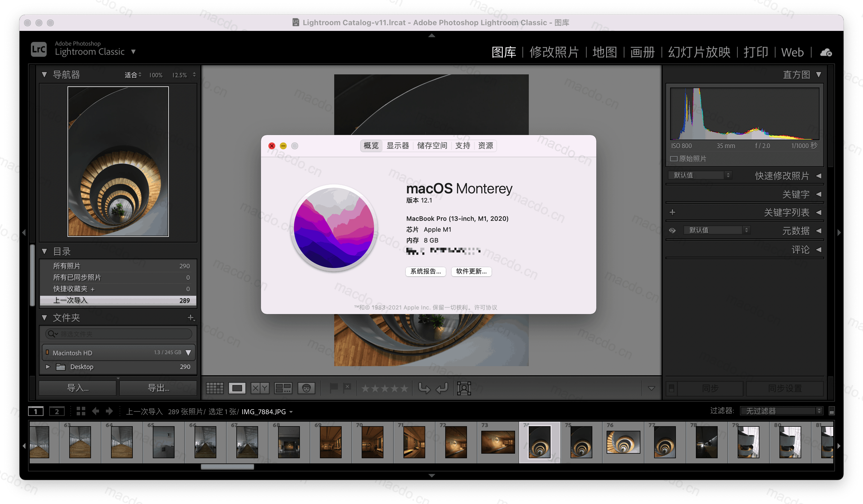The width and height of the screenshot is (863, 504).
Task: Set navigator zoom to 12.5%
Action: (179, 75)
